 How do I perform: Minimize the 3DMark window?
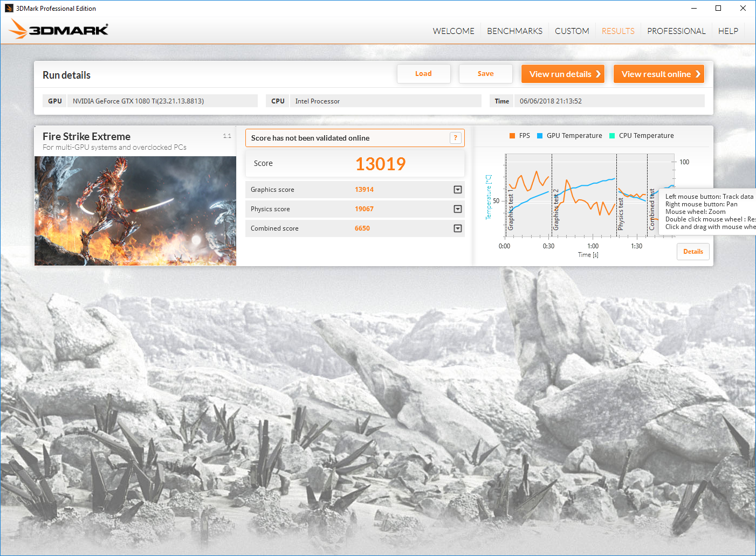point(694,8)
